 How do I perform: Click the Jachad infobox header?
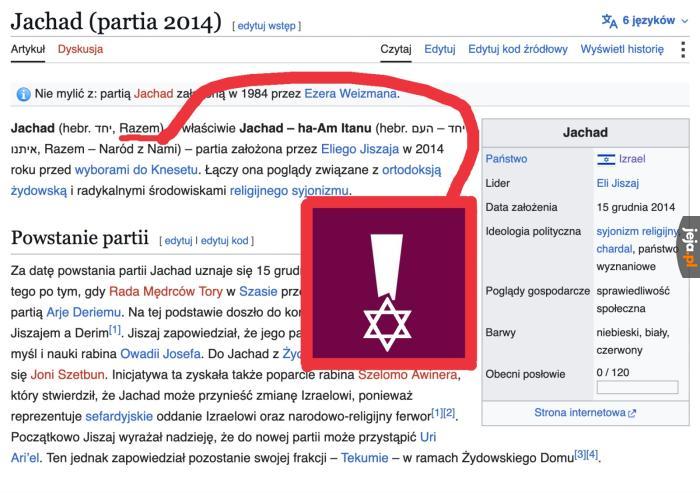coord(585,133)
